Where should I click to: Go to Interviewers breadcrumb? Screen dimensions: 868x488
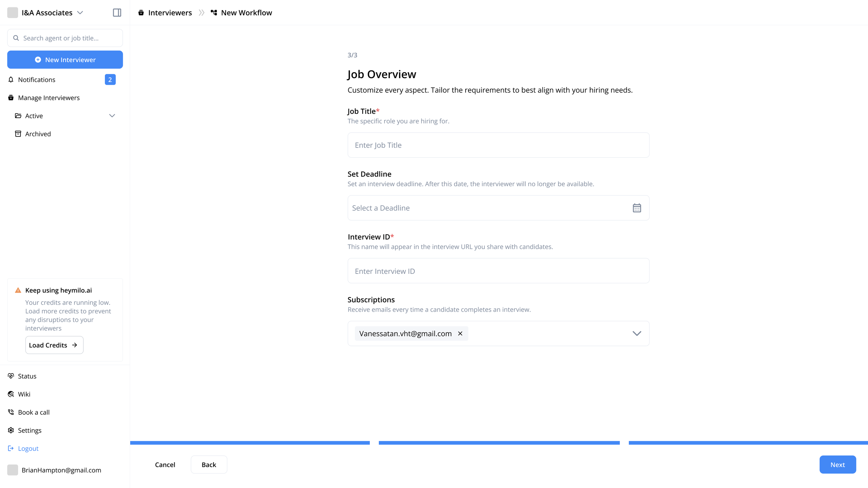(x=169, y=12)
